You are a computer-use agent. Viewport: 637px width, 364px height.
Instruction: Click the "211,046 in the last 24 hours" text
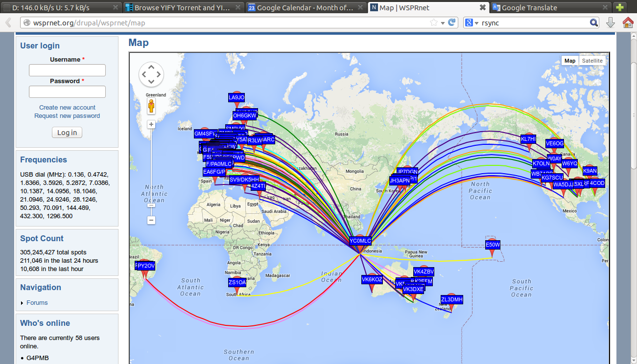point(59,261)
